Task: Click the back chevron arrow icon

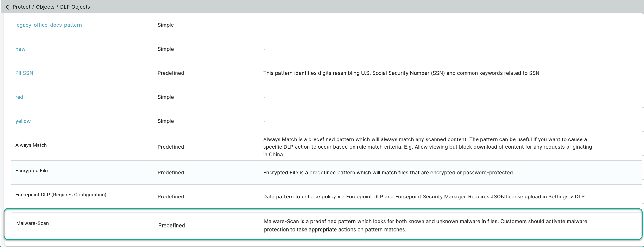Action: (x=7, y=7)
